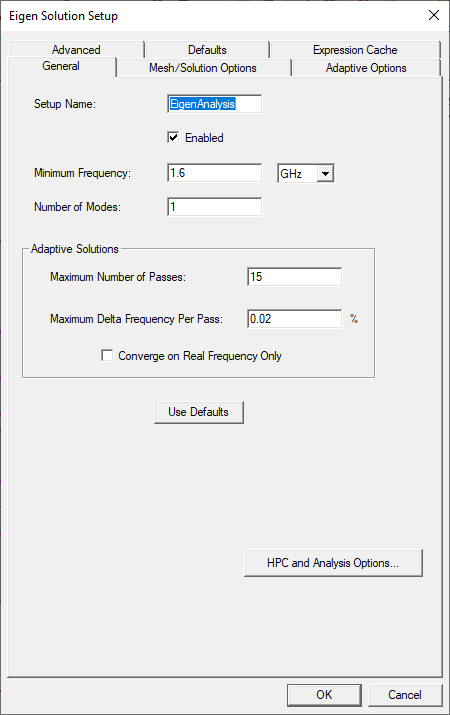Switch to the Advanced tab
This screenshot has width=450, height=715.
(x=76, y=49)
